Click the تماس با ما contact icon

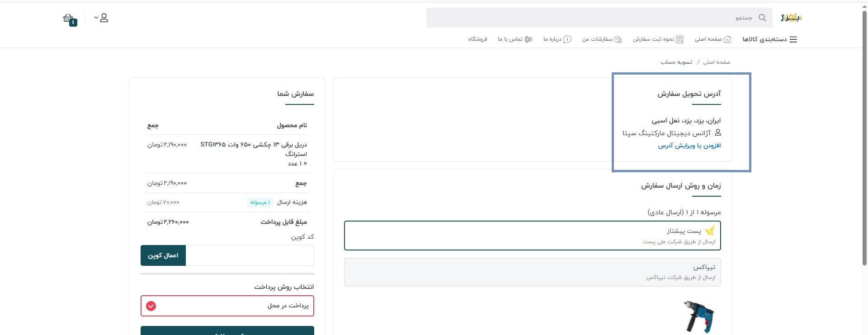(528, 39)
